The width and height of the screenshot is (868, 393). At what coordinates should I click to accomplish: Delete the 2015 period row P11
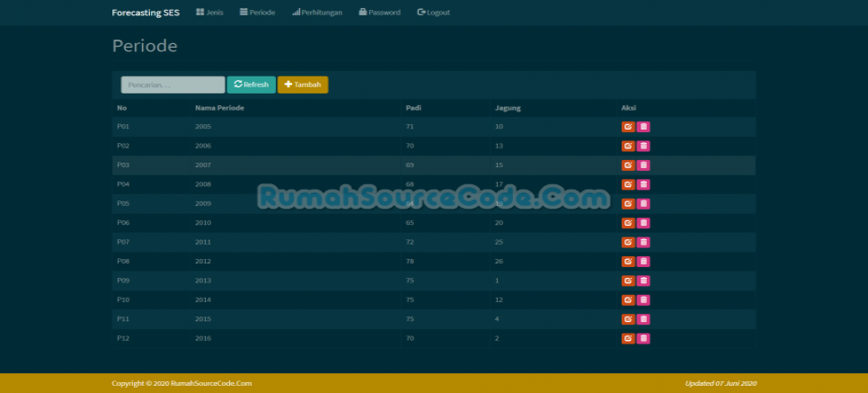point(643,319)
